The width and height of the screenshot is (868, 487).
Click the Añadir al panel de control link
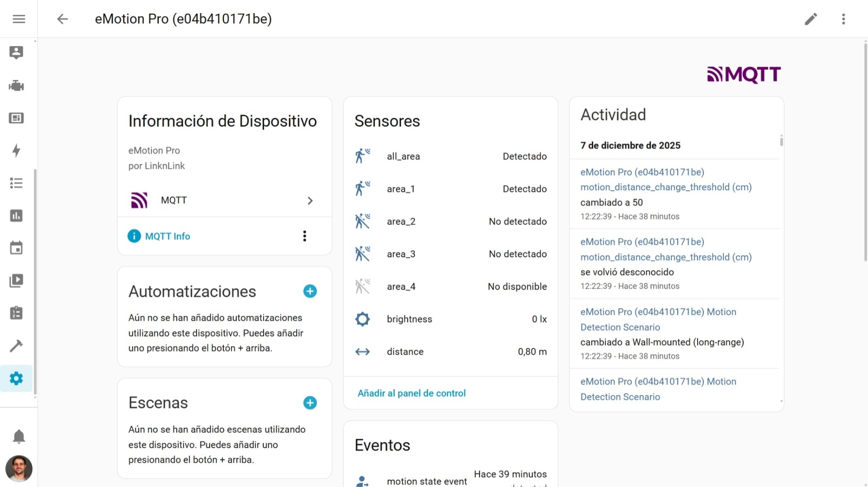coord(411,393)
